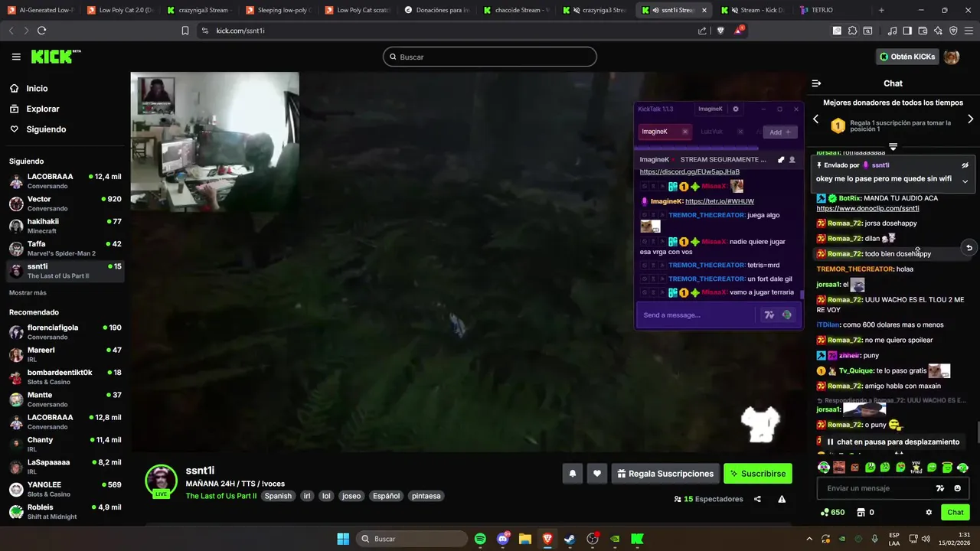Image resolution: width=980 pixels, height=551 pixels.
Task: Select the Spanish tag
Action: click(278, 496)
